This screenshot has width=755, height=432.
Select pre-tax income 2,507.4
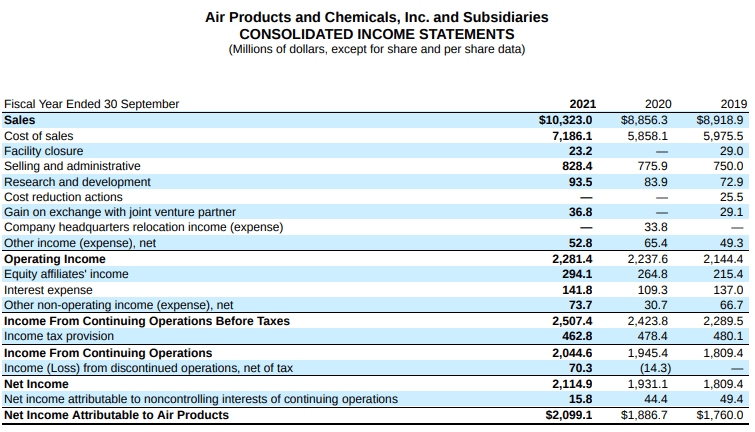point(572,321)
